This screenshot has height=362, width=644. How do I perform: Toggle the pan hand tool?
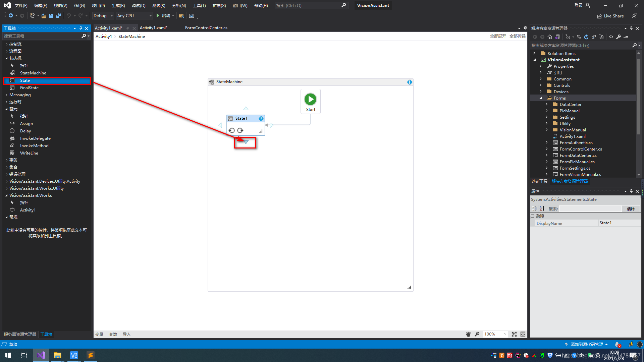click(x=468, y=334)
